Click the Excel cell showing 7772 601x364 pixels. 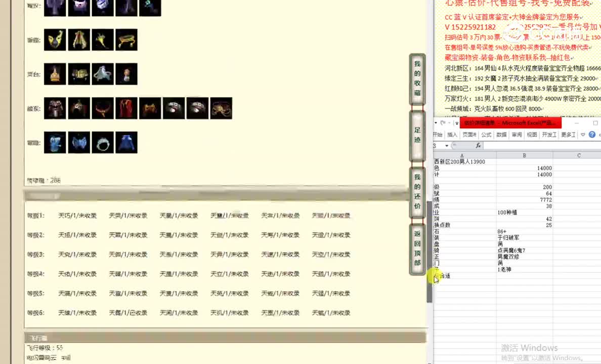[x=524, y=200]
